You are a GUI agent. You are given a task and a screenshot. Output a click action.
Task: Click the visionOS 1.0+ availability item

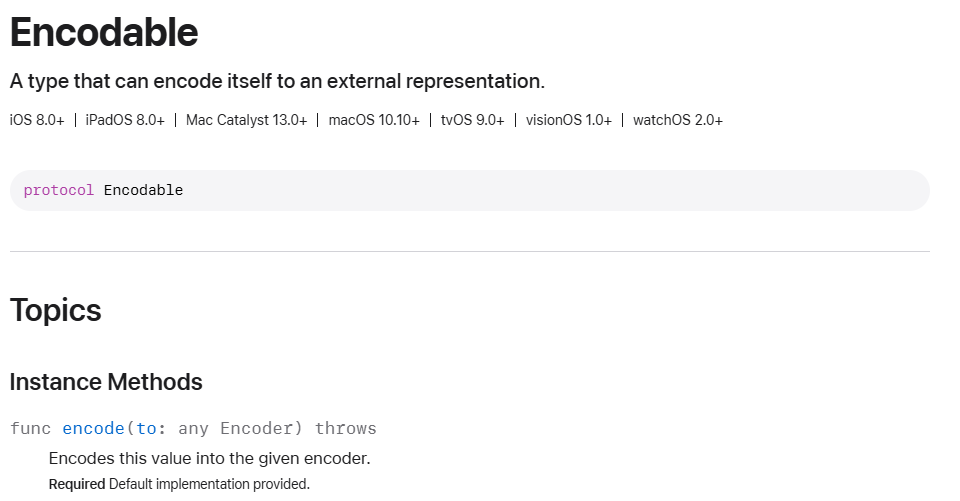[x=569, y=120]
